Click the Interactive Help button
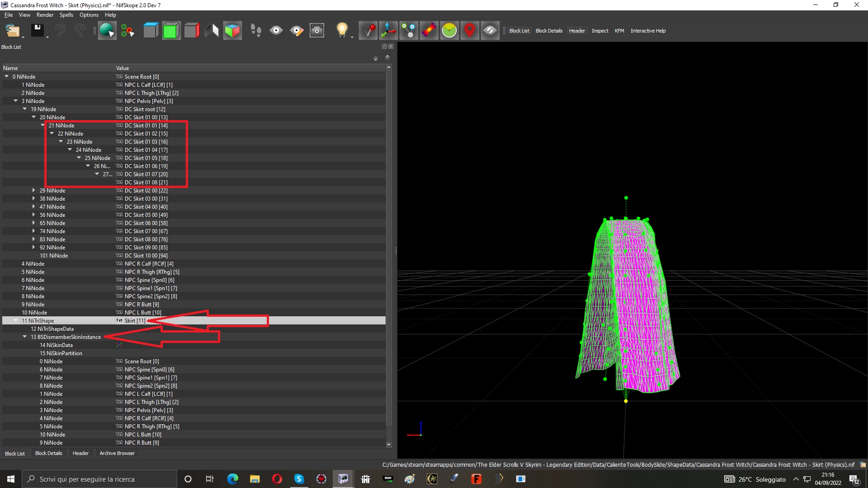868x488 pixels. (648, 31)
